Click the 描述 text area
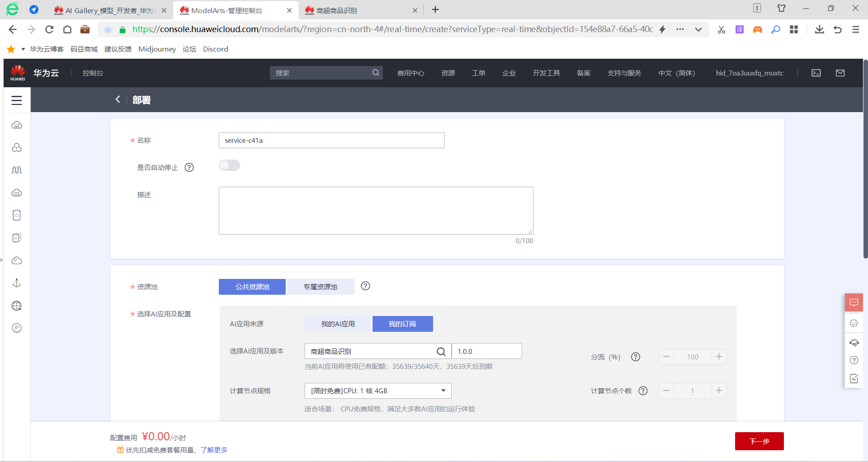 pos(376,211)
